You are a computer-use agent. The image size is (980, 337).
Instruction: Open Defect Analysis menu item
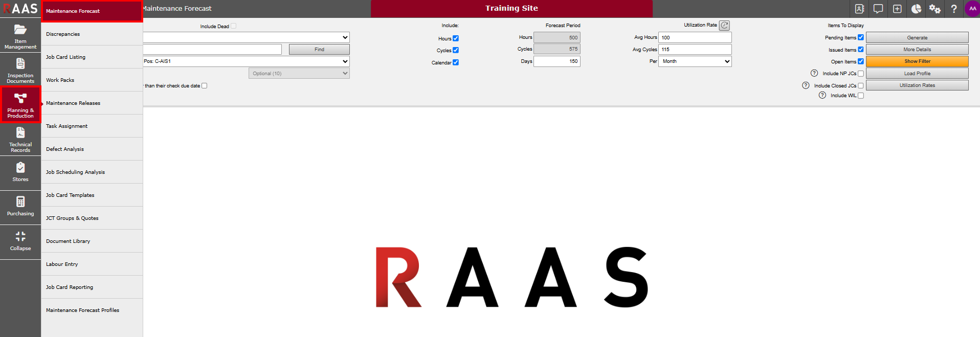click(x=92, y=149)
